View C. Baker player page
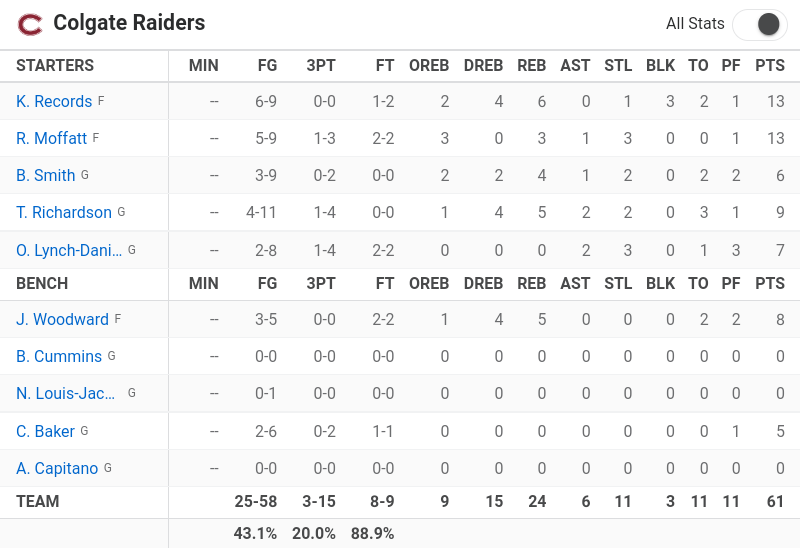This screenshot has height=548, width=800. (45, 431)
